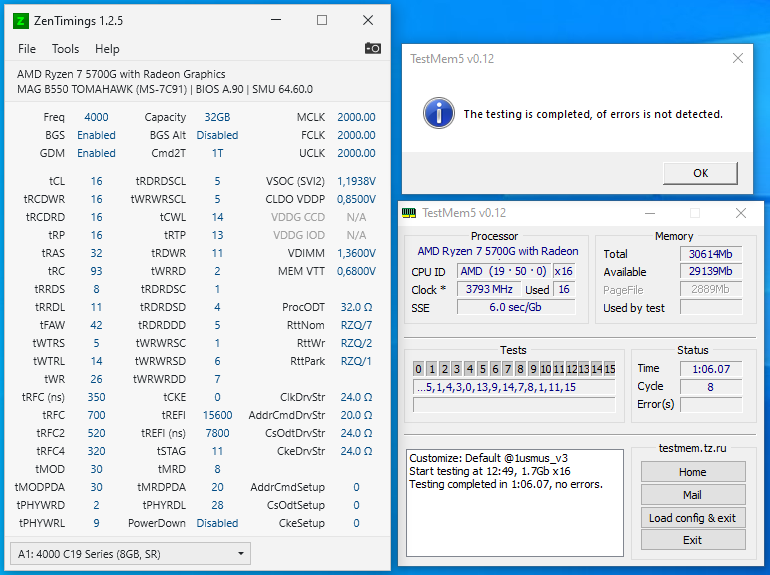Click the log line 'Customize: Default @1usmus_v3'
Viewport: 770px width, 575px height.
[489, 458]
